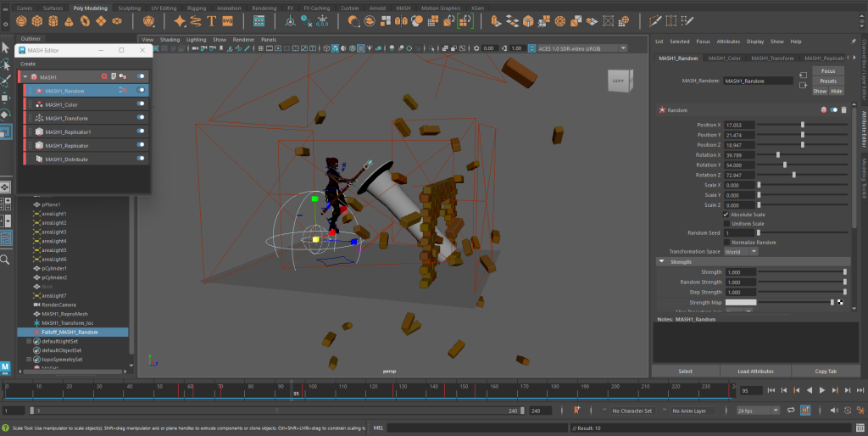Select the polygon Type text tool
This screenshot has width=868, height=436.
pos(211,20)
